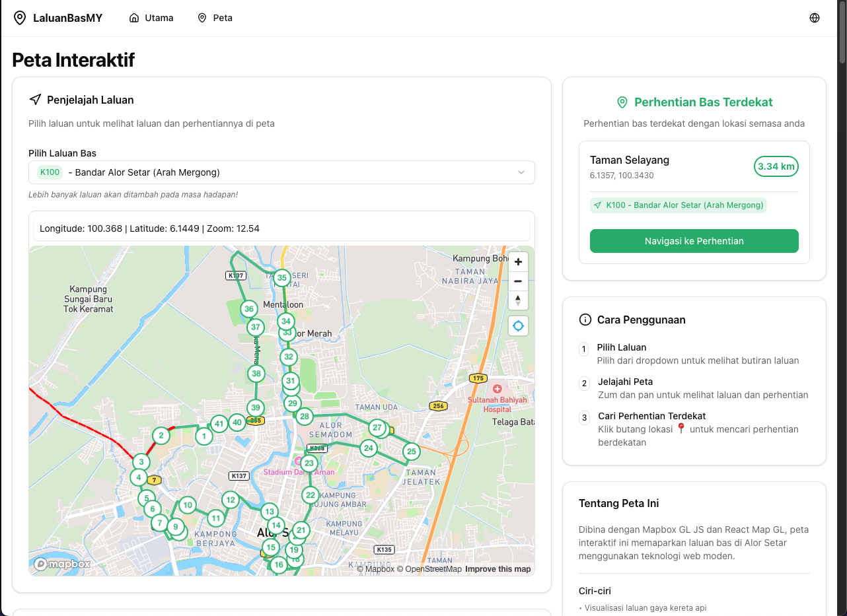Click the Taman Selayang stop name

coord(630,160)
